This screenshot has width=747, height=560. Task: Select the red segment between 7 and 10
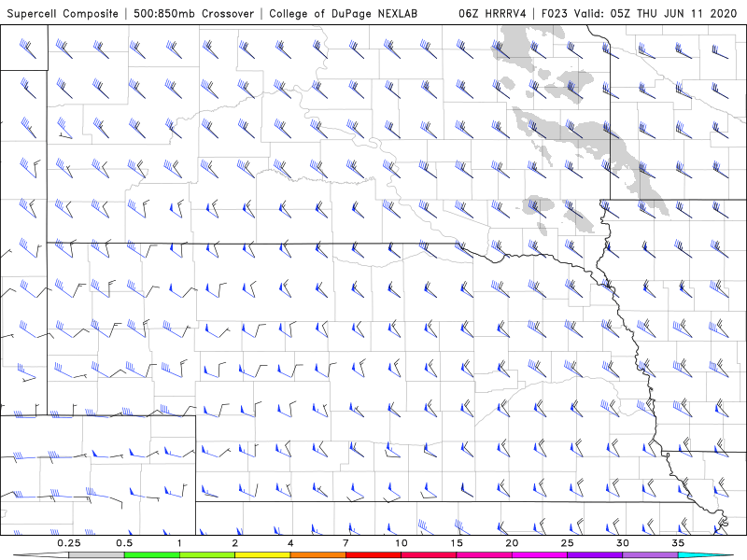point(373,555)
